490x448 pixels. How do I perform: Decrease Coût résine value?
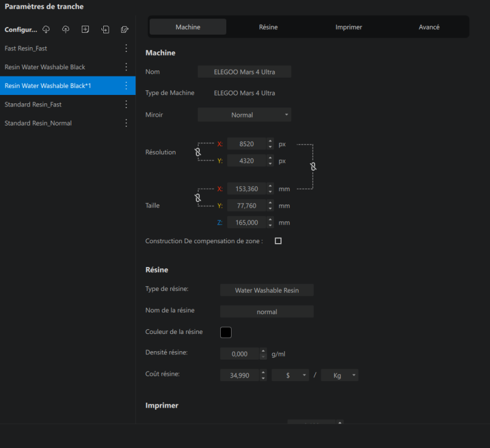tap(263, 378)
